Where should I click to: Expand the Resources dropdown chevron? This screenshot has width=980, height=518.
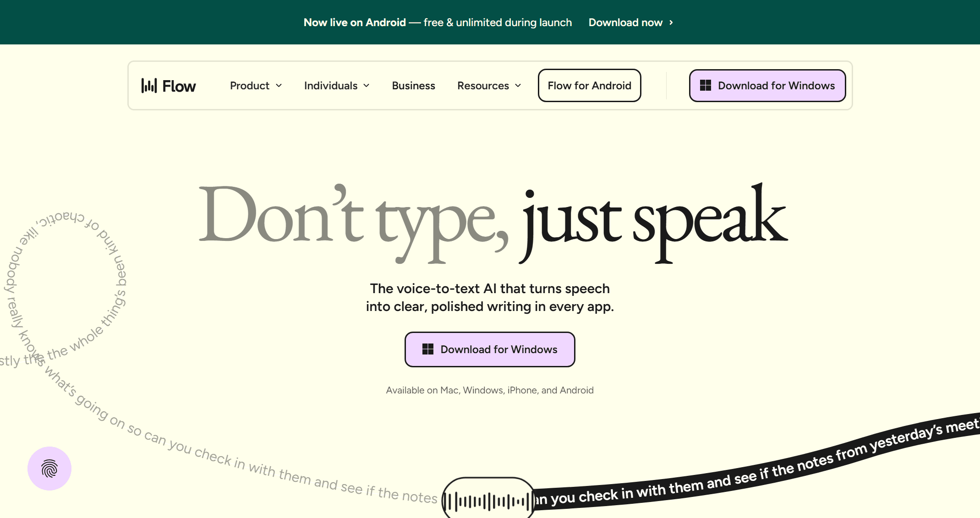518,86
